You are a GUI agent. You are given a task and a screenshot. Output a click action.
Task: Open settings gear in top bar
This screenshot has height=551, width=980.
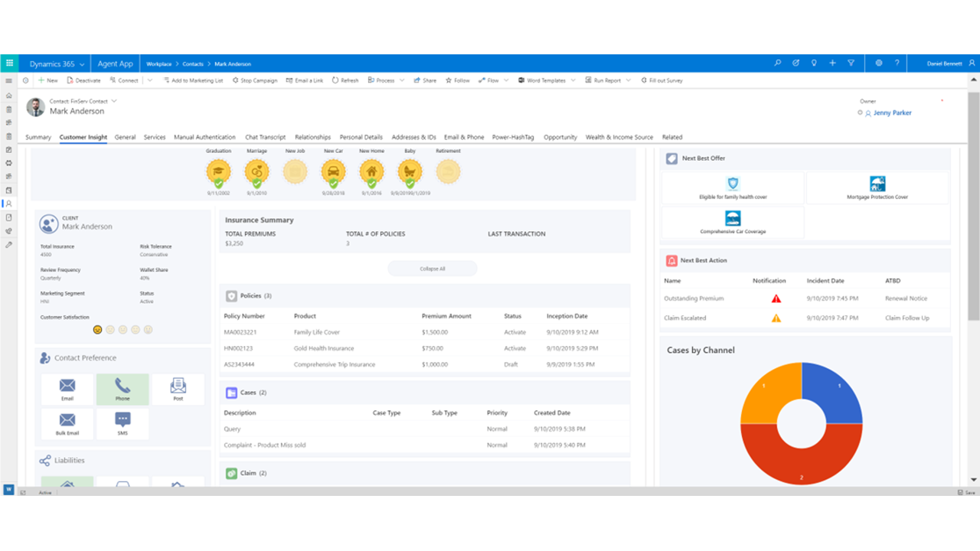click(x=879, y=64)
